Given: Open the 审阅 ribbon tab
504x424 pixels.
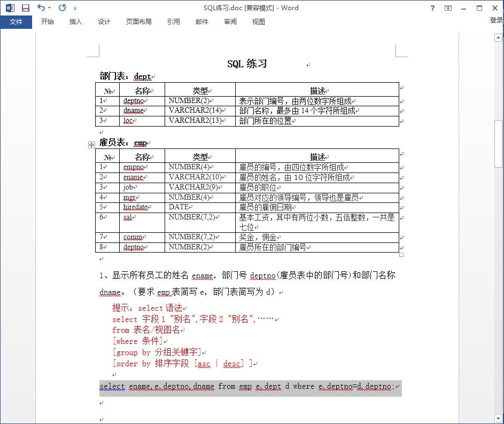Looking at the screenshot, I should [x=230, y=22].
